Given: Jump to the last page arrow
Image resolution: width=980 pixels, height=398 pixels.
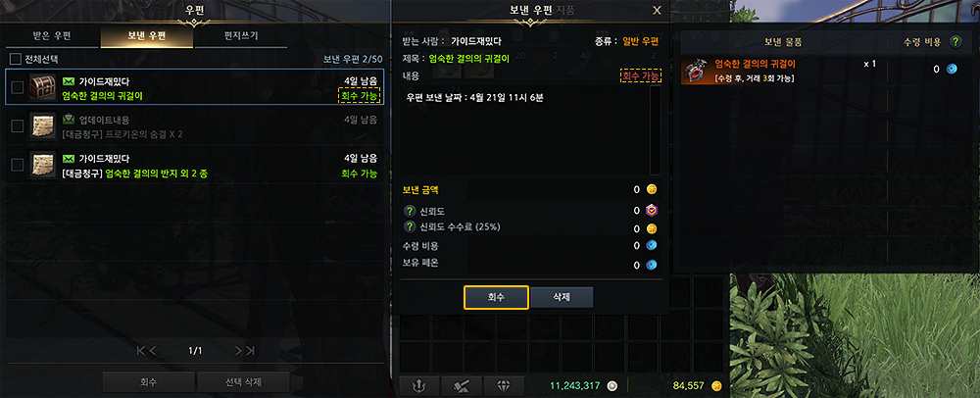Looking at the screenshot, I should pyautogui.click(x=250, y=351).
